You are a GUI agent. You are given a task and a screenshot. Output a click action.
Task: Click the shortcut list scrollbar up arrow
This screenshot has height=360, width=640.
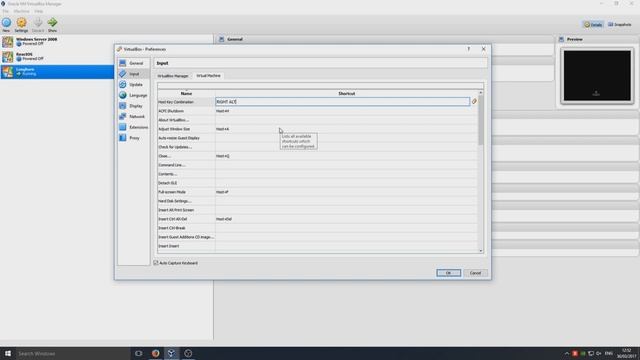[480, 93]
